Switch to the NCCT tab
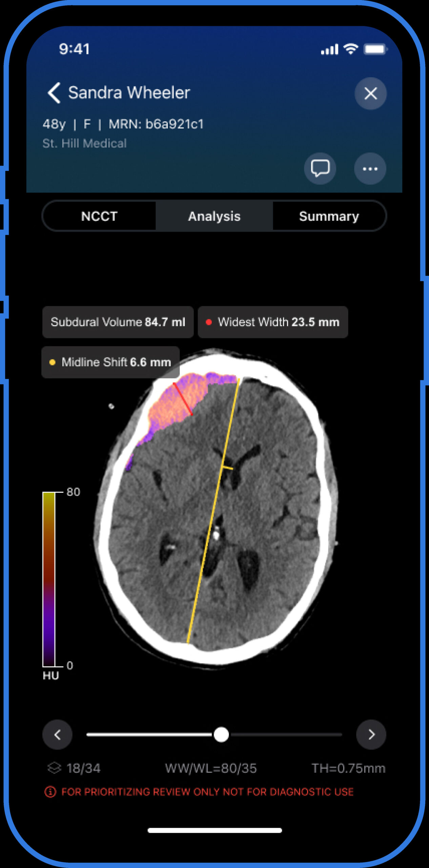This screenshot has height=868, width=429. (99, 216)
